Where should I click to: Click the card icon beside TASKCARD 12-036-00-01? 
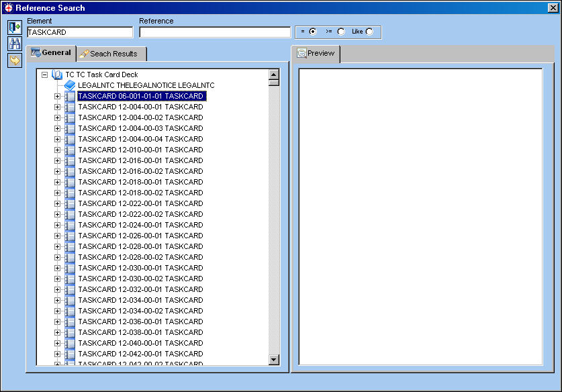[70, 322]
